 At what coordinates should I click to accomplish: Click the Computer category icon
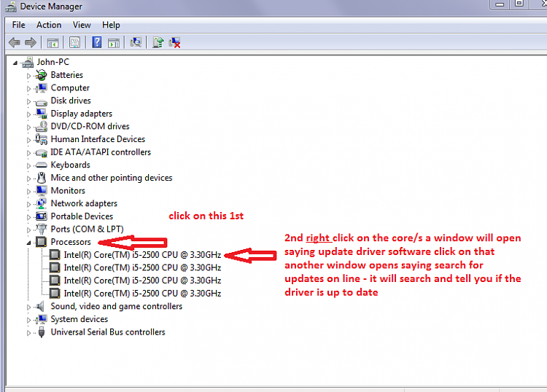[41, 88]
